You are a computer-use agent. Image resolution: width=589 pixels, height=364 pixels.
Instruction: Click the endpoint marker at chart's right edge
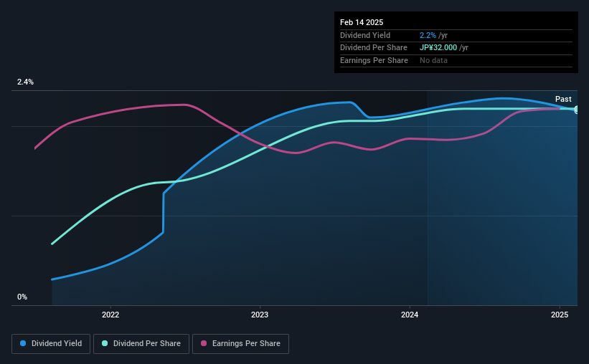click(577, 110)
